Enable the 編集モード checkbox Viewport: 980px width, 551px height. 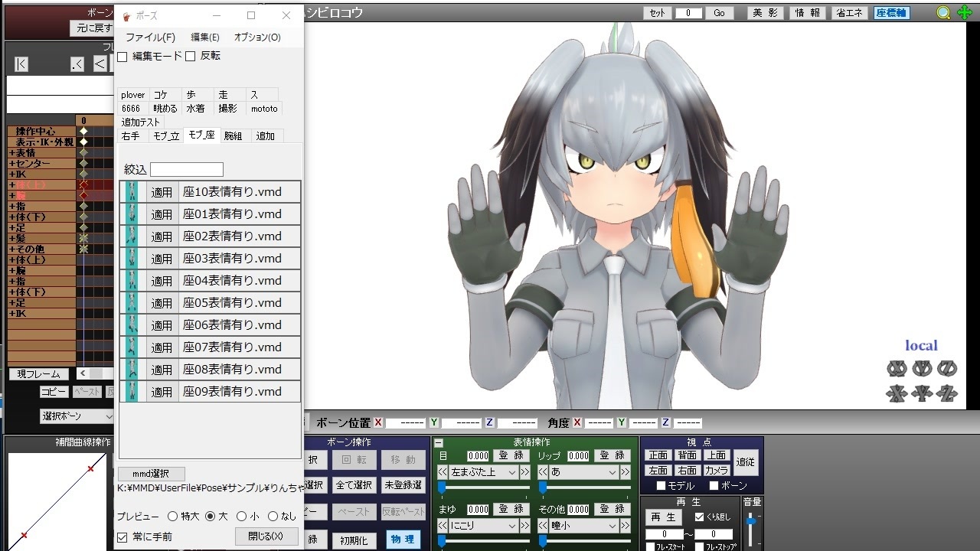[x=122, y=57]
